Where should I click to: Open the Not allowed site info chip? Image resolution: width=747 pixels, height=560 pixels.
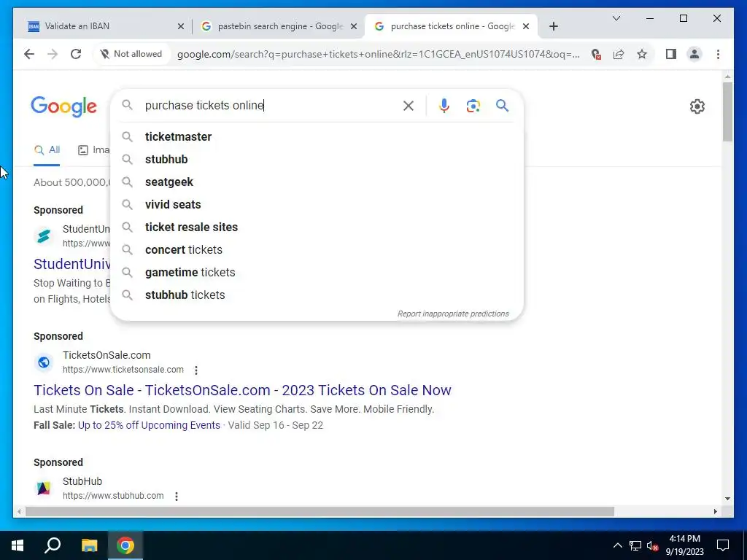tap(131, 54)
